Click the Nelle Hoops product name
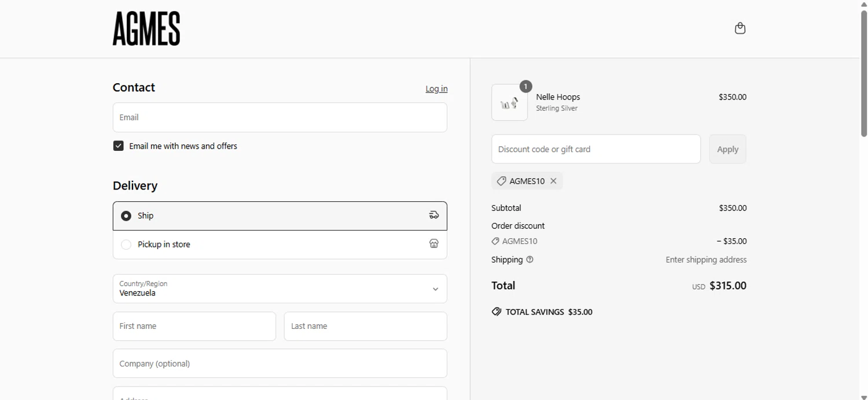Screen dimensions: 868x400 pyautogui.click(x=558, y=97)
